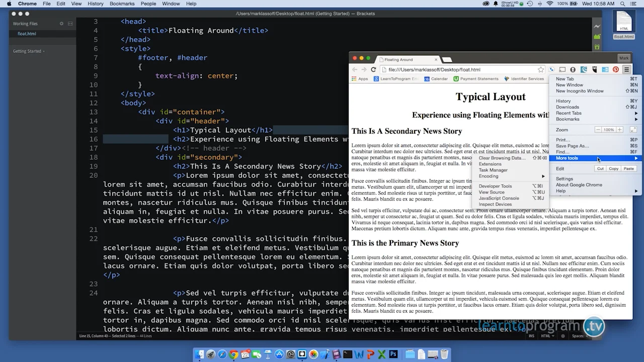Open Photoshop from the Dock
Viewport: 644px width, 362px height.
click(393, 354)
